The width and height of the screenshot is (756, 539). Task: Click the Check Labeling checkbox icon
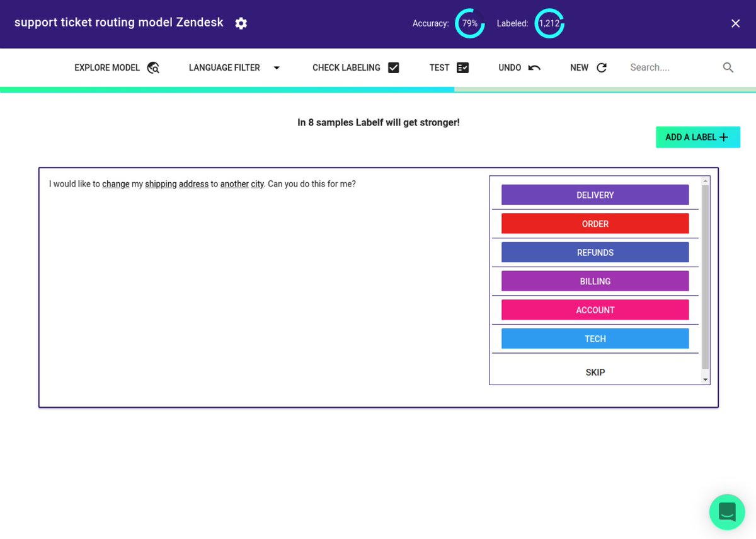point(394,67)
